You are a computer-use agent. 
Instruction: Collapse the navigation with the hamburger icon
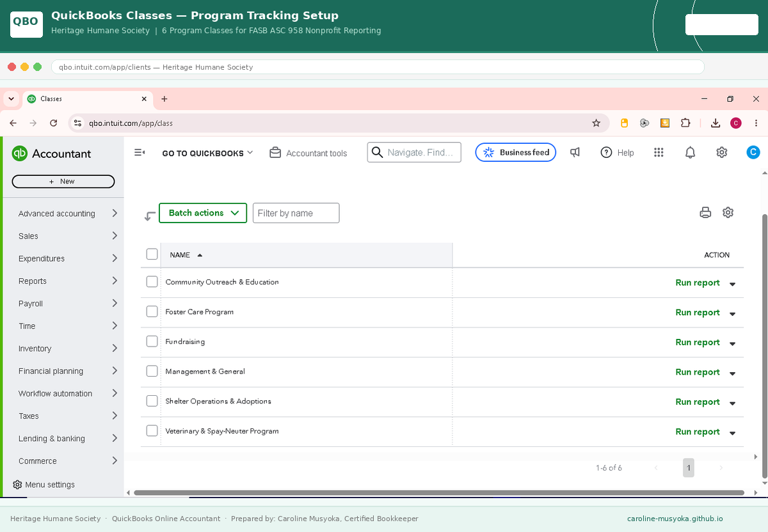pos(140,153)
